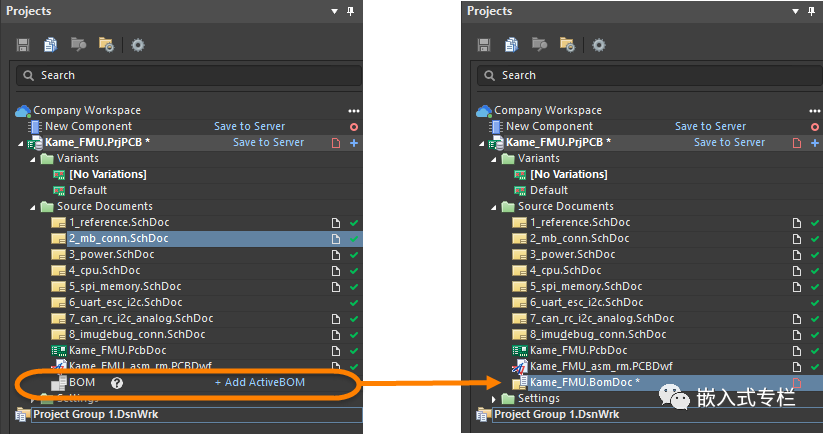Expand Settings folder in right panel
The image size is (823, 434).
493,399
